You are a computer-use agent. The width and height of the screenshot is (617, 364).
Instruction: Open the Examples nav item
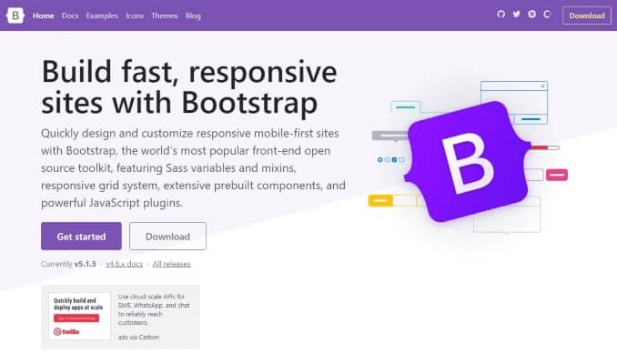tap(102, 15)
